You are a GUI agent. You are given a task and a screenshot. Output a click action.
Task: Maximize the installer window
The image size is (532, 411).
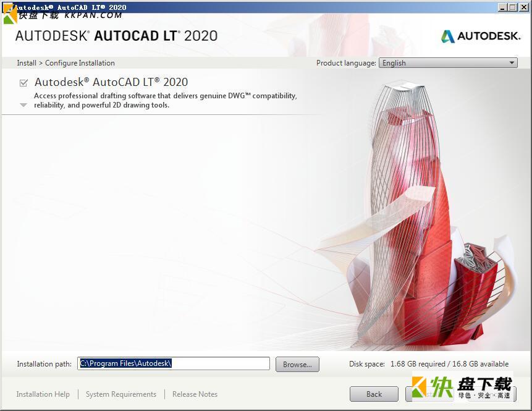coord(513,7)
